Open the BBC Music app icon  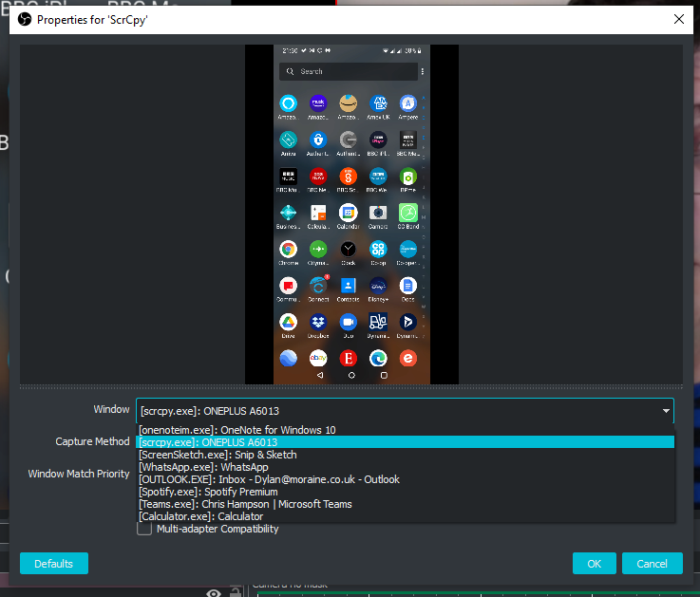(288, 177)
